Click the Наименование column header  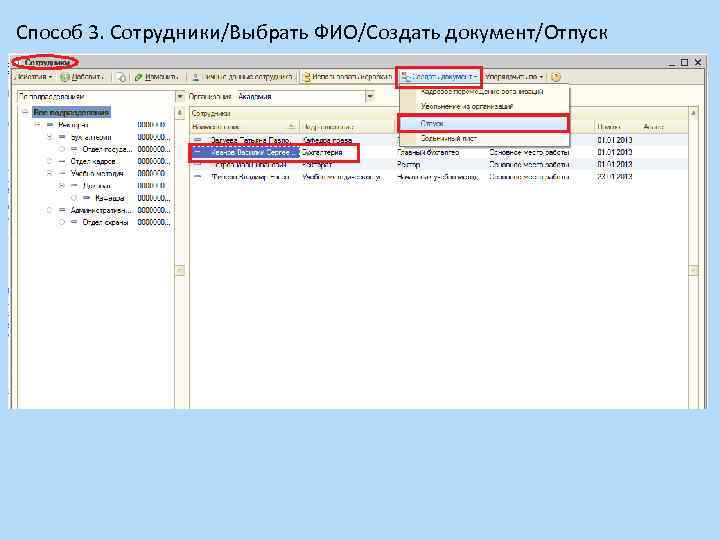click(244, 127)
